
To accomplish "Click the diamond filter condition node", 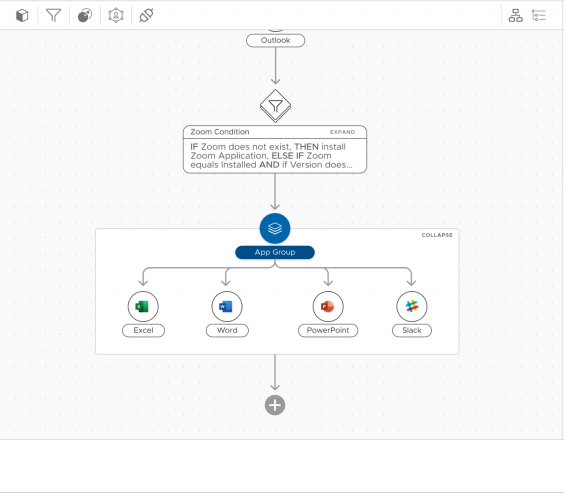I will (276, 106).
